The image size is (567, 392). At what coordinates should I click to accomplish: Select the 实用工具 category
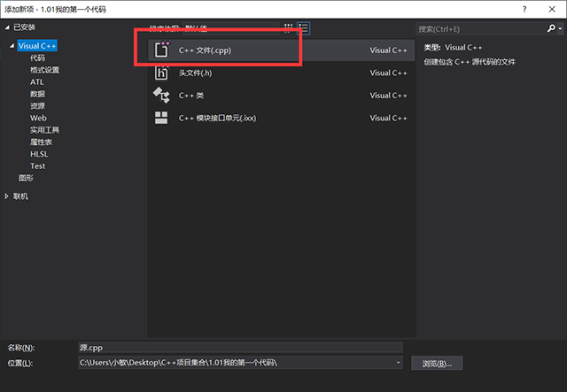tap(44, 130)
